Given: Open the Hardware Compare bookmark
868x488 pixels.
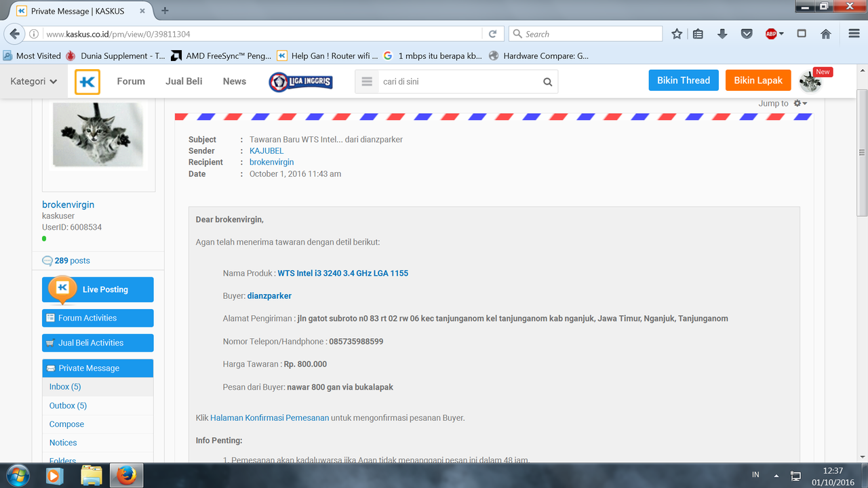Looking at the screenshot, I should point(539,56).
